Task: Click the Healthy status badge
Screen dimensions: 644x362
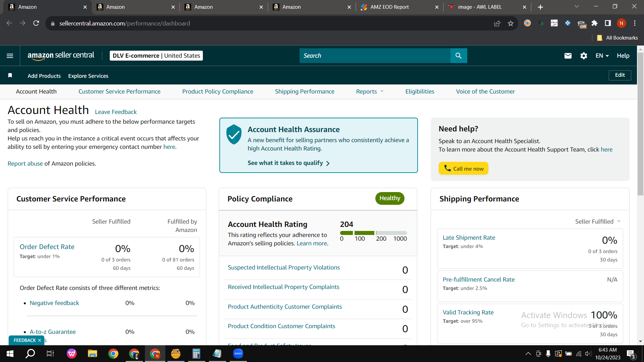Action: 390,198
